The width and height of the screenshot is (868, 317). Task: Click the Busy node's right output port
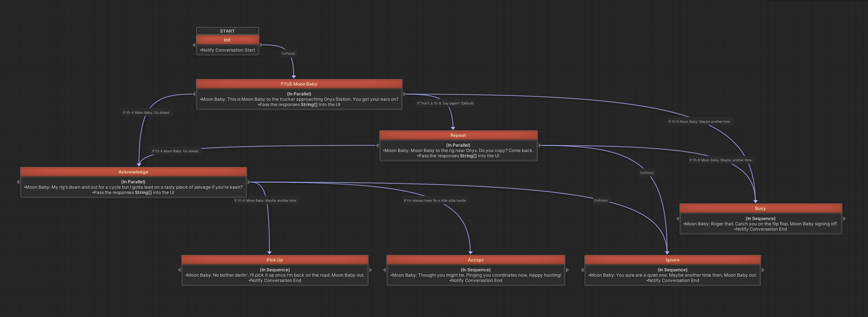[844, 219]
